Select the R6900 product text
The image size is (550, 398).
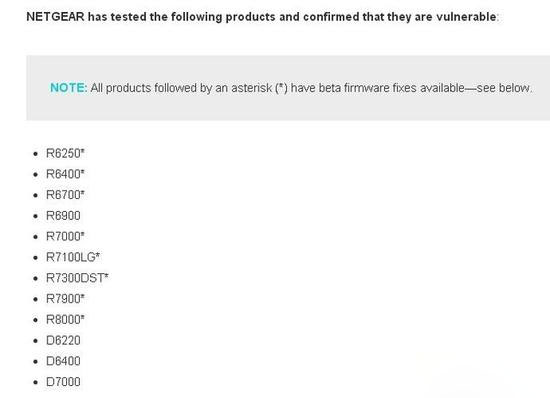coord(63,216)
